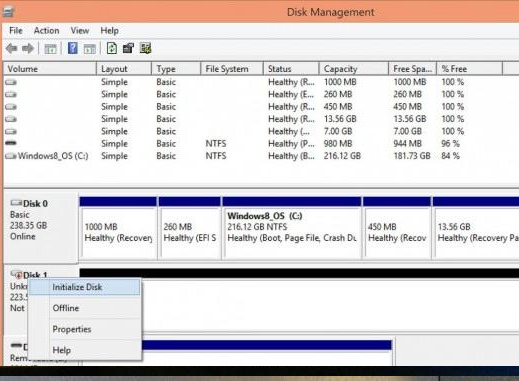Open the Action menu
The height and width of the screenshot is (381, 519).
point(46,31)
